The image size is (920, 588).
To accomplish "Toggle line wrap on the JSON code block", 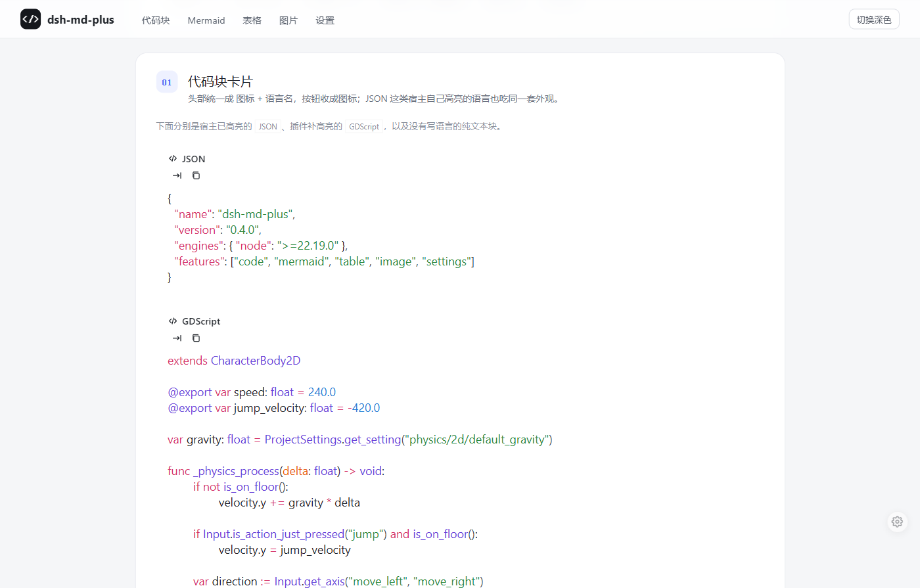I will tap(177, 175).
